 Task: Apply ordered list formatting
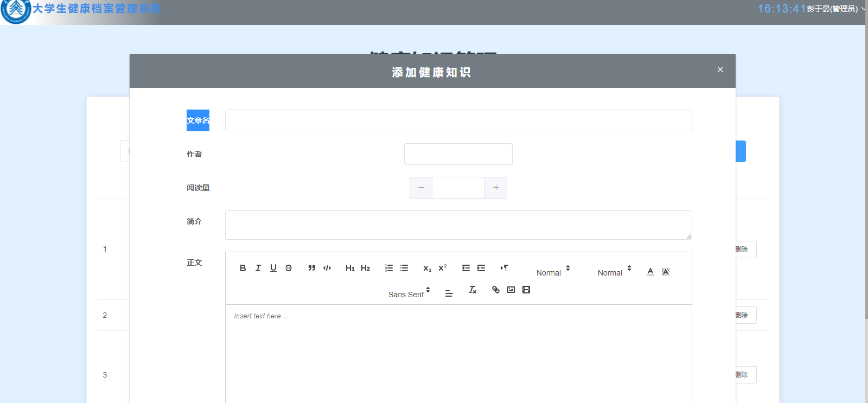[389, 268]
